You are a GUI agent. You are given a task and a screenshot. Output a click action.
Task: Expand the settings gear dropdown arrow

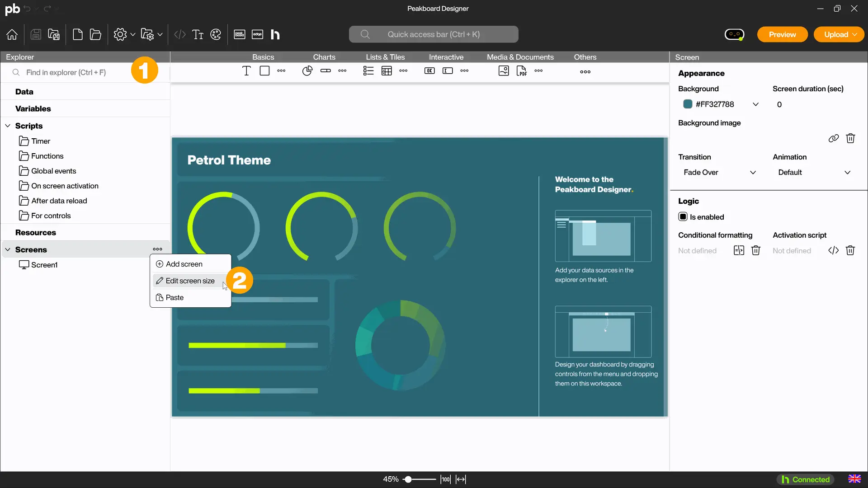coord(133,34)
